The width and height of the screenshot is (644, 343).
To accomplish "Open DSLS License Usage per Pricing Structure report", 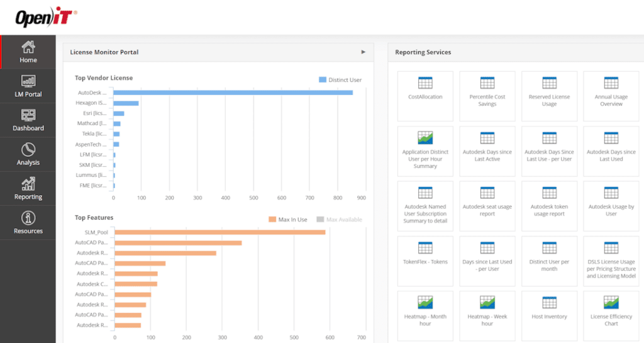I will click(611, 261).
